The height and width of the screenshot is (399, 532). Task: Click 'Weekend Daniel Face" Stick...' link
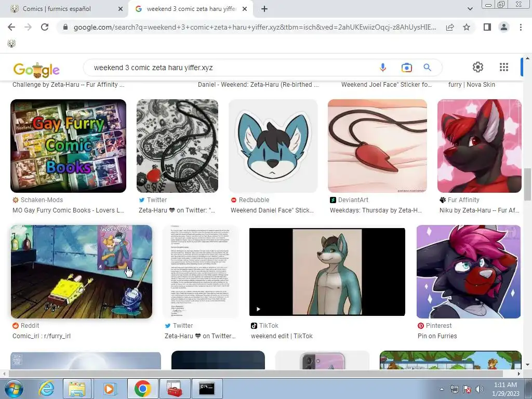coord(272,210)
